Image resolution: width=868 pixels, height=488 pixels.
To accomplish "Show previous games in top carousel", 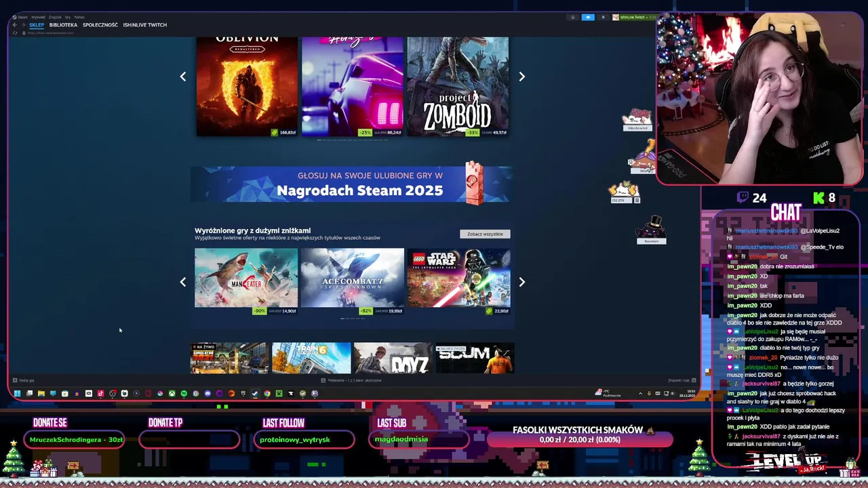I will click(x=182, y=77).
